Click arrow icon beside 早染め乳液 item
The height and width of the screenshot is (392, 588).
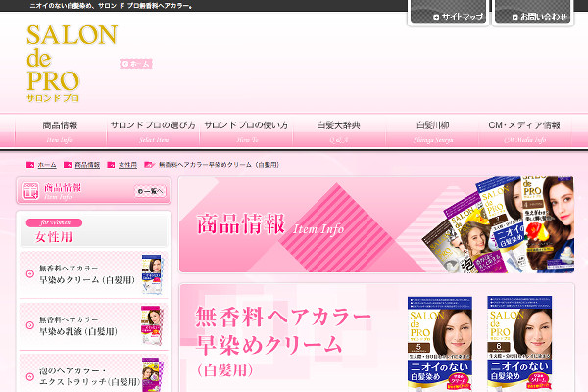[x=30, y=325]
